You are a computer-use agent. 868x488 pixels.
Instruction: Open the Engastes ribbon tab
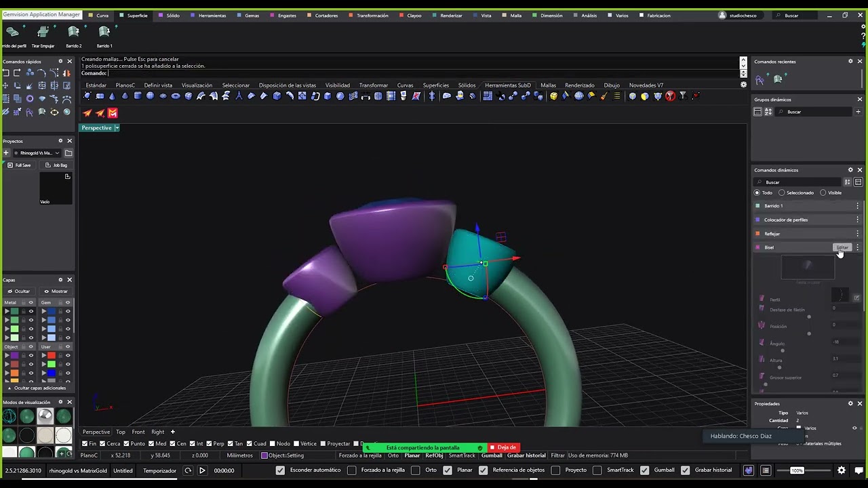283,15
